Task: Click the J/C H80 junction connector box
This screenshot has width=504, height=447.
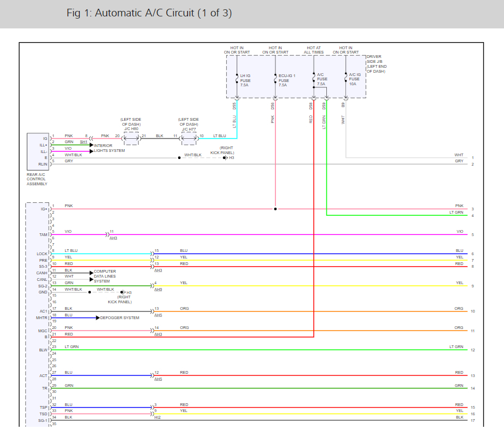Action: coord(131,138)
